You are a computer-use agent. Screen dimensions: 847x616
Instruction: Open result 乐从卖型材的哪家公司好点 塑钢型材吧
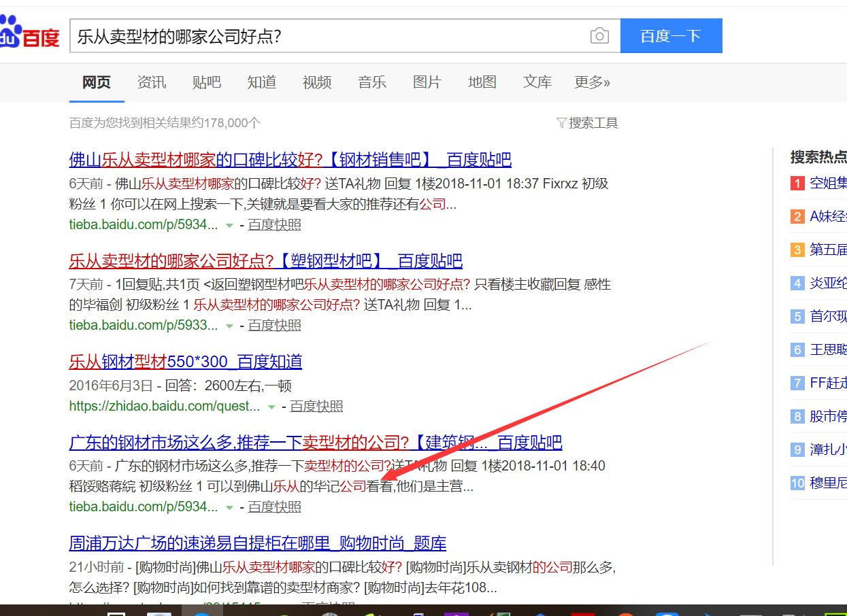266,261
